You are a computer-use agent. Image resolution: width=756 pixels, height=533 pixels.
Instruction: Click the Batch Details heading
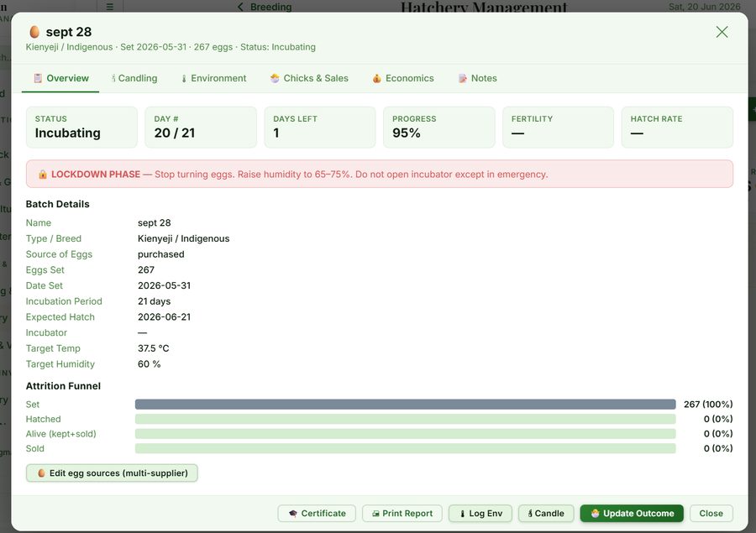tap(57, 204)
